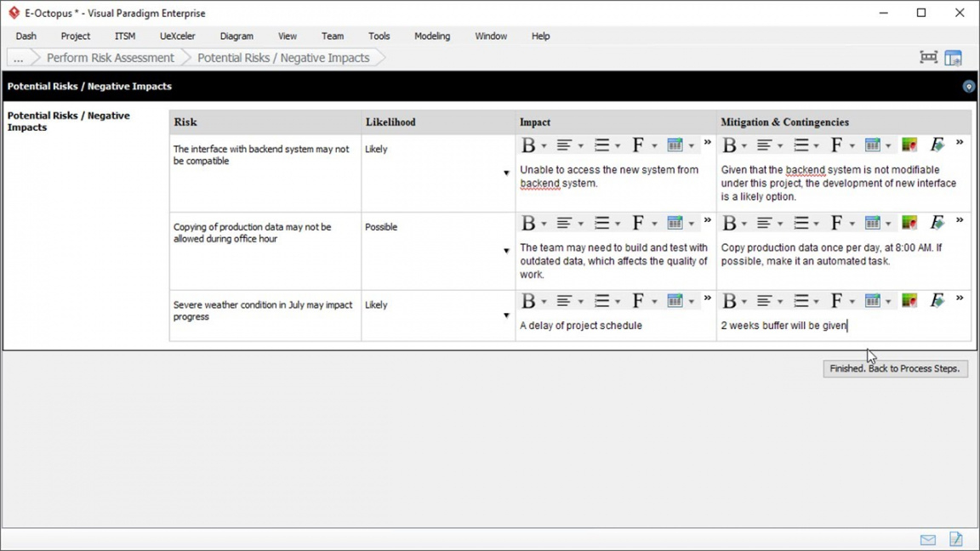Click the envelope icon in the status bar

pyautogui.click(x=928, y=540)
